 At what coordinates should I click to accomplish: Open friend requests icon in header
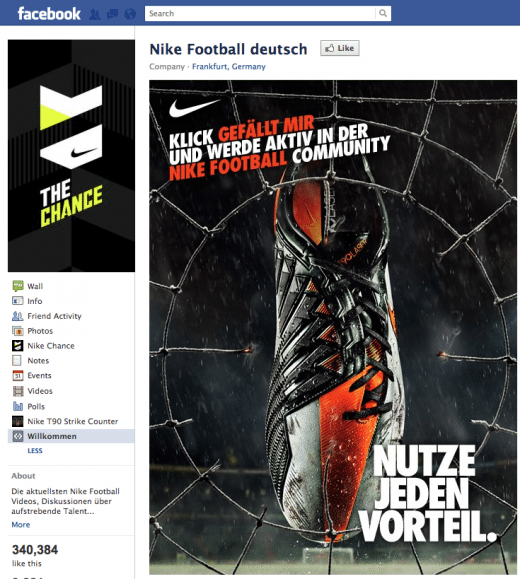coord(95,14)
